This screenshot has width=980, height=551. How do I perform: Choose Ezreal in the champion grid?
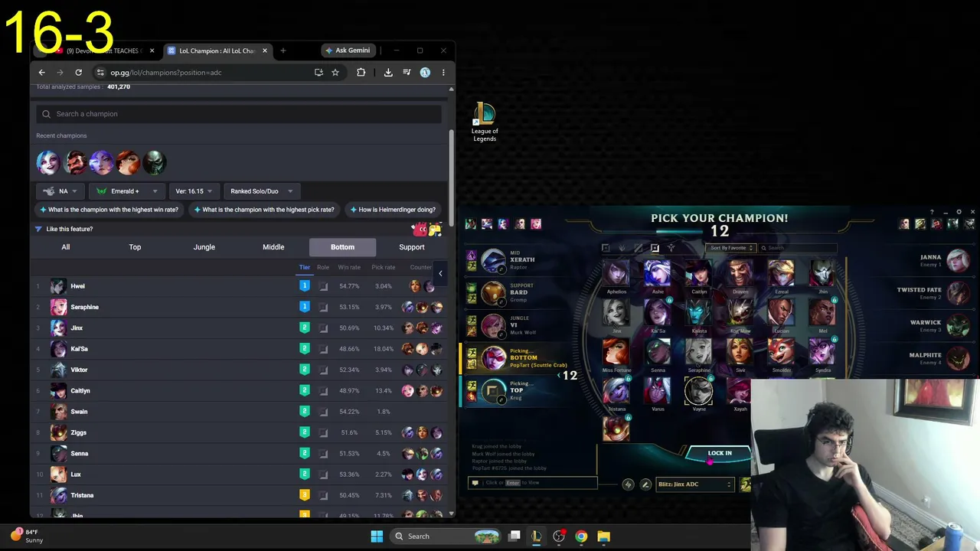click(x=781, y=274)
